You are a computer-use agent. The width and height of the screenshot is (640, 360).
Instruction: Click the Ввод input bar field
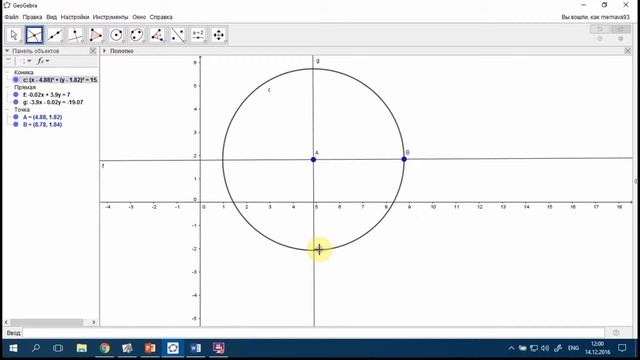[313, 333]
